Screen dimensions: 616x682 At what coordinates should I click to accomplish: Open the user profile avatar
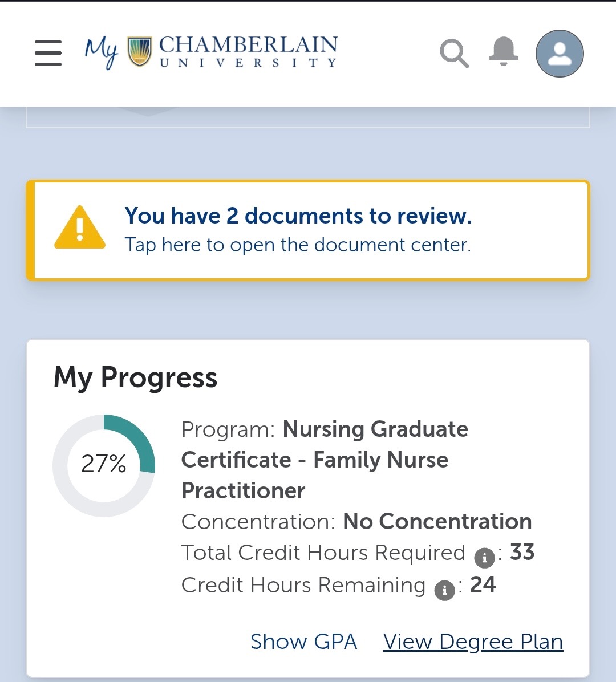click(559, 54)
